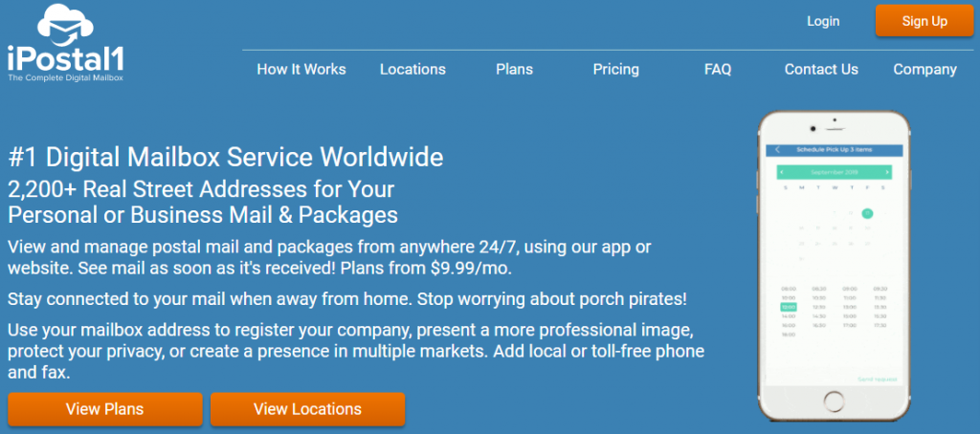Click the 'Stop worrying about porch pirates!' text

tap(552, 298)
